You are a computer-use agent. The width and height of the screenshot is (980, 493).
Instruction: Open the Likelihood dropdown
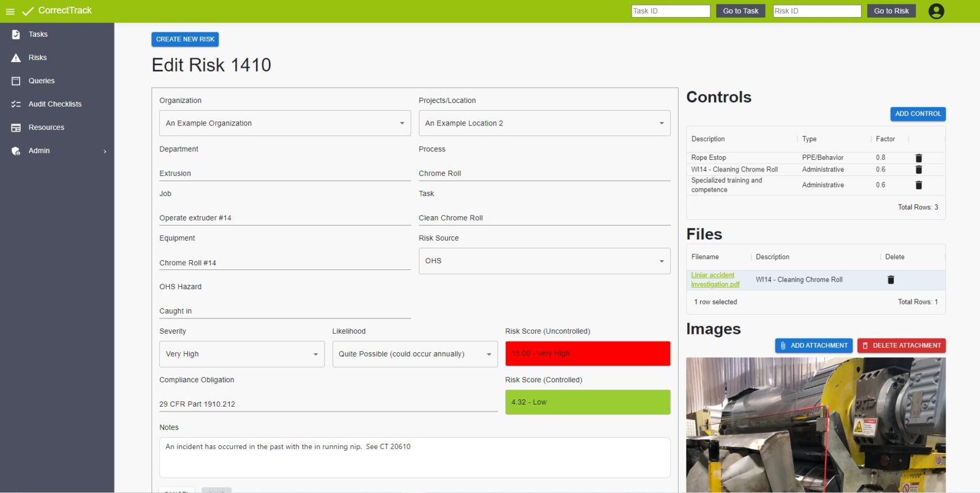point(415,354)
